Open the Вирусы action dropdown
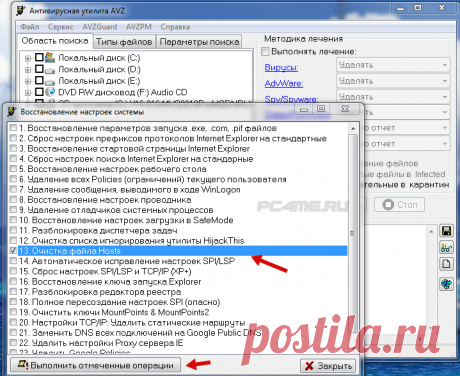Image resolution: width=460 pixels, height=376 pixels. coord(393,65)
